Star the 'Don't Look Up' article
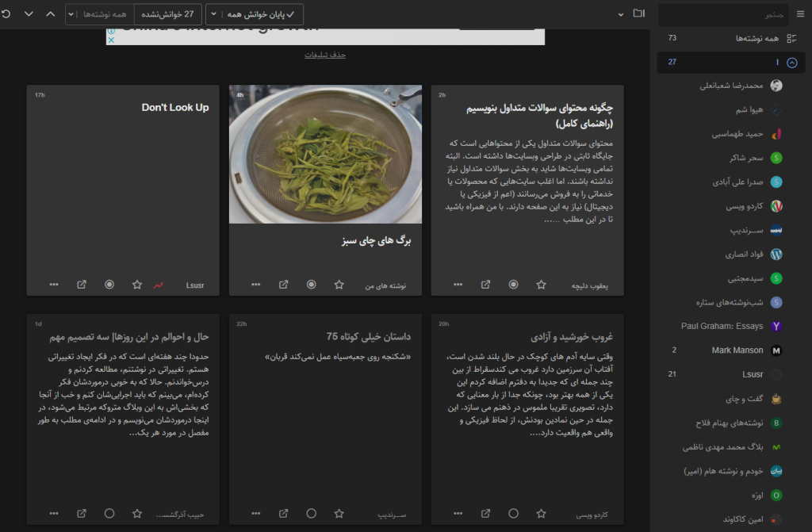This screenshot has width=812, height=532. pos(137,285)
